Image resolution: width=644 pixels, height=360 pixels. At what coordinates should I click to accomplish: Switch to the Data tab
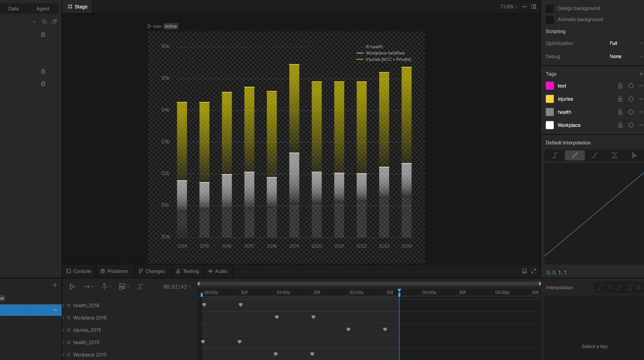click(14, 9)
